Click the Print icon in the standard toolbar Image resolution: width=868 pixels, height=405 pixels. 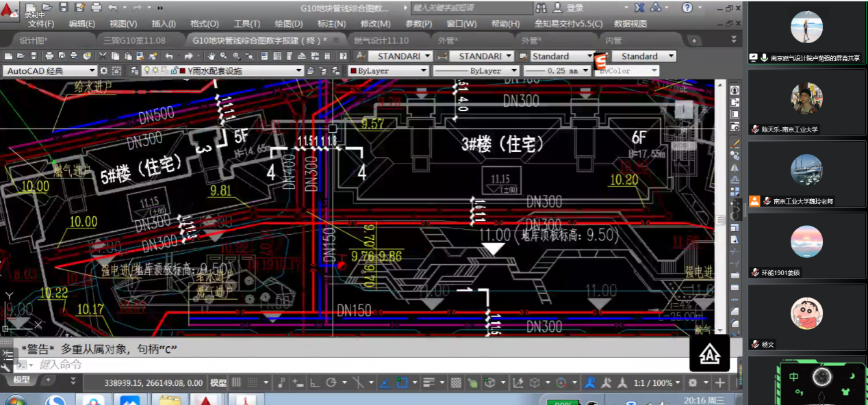coord(49,56)
